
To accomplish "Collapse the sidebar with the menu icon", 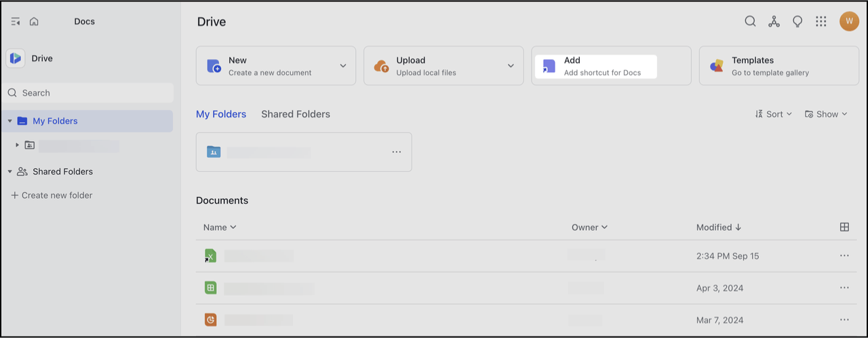I will click(x=16, y=22).
